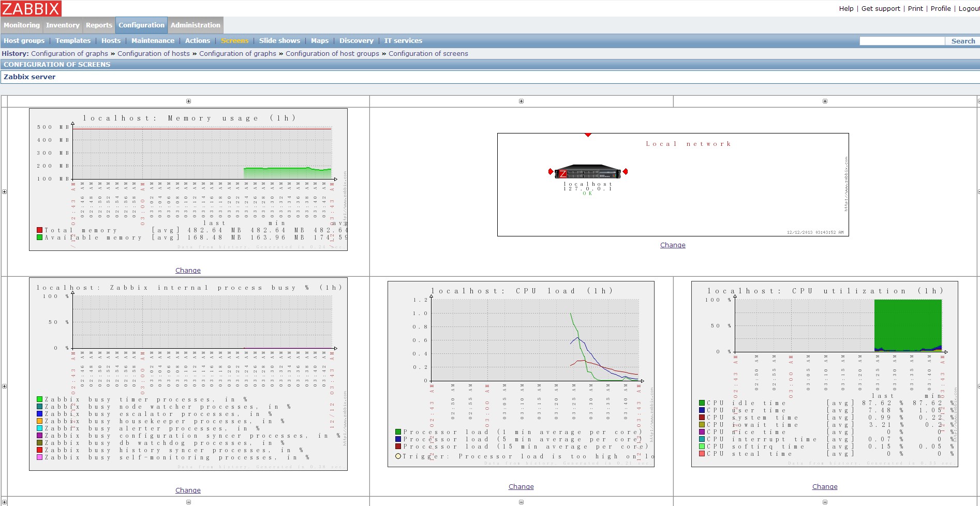Click Change under the Local network map
Image resolution: width=980 pixels, height=506 pixels.
click(673, 245)
